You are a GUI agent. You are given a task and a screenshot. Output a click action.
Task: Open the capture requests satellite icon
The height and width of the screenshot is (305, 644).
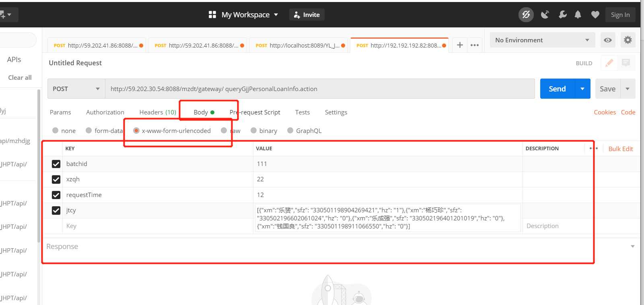545,15
